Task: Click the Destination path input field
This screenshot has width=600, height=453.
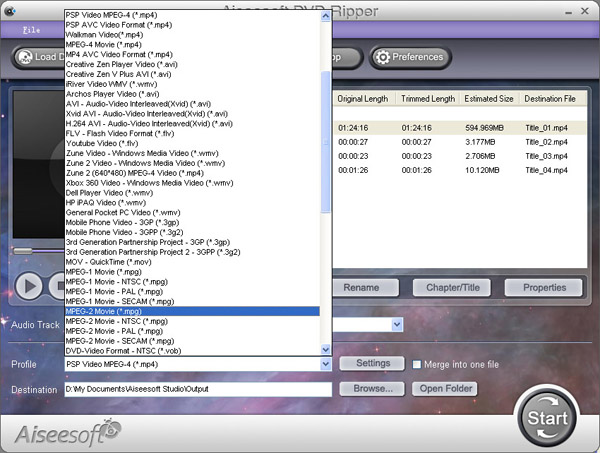Action: (198, 389)
